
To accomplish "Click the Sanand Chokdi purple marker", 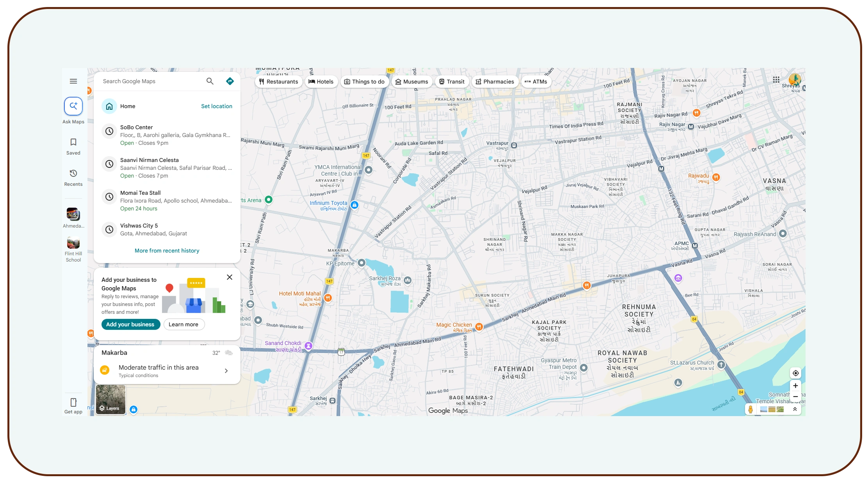I will (x=308, y=345).
